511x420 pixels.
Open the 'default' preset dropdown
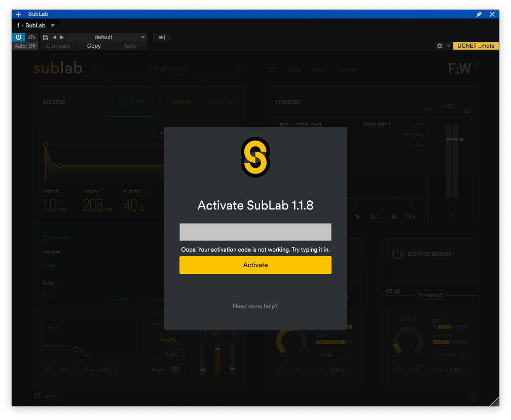tap(106, 37)
